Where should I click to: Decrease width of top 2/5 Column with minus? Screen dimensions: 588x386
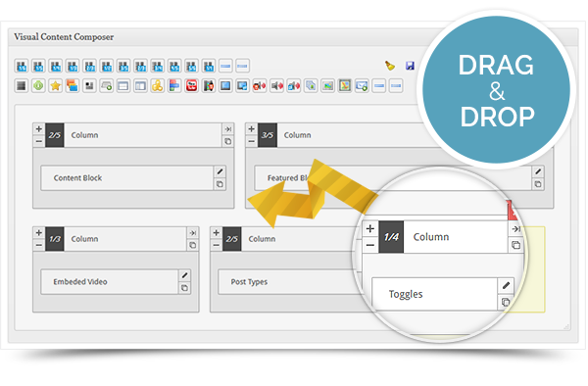coord(38,141)
